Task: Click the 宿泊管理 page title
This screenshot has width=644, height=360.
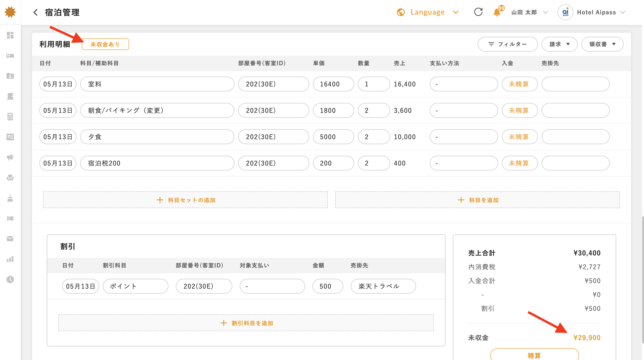Action: point(62,12)
